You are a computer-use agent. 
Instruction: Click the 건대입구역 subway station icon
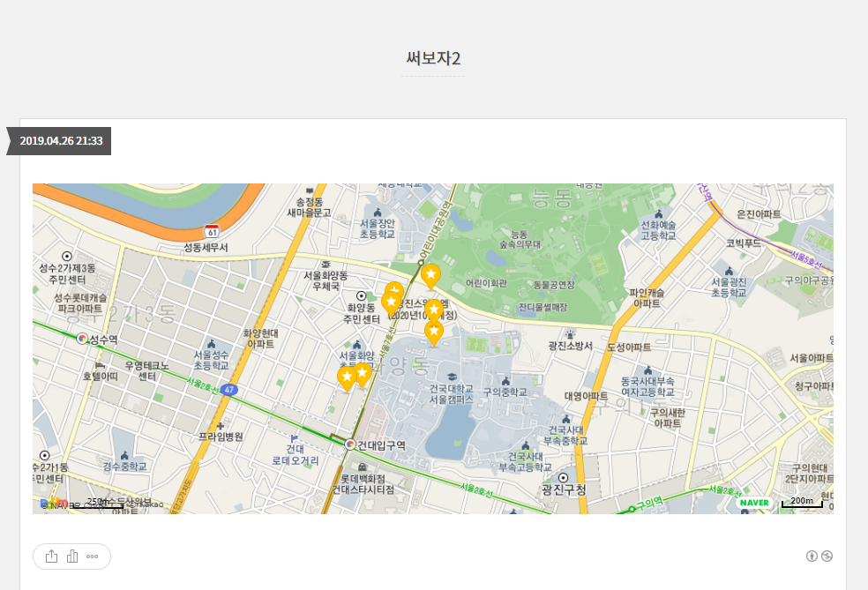pyautogui.click(x=350, y=444)
